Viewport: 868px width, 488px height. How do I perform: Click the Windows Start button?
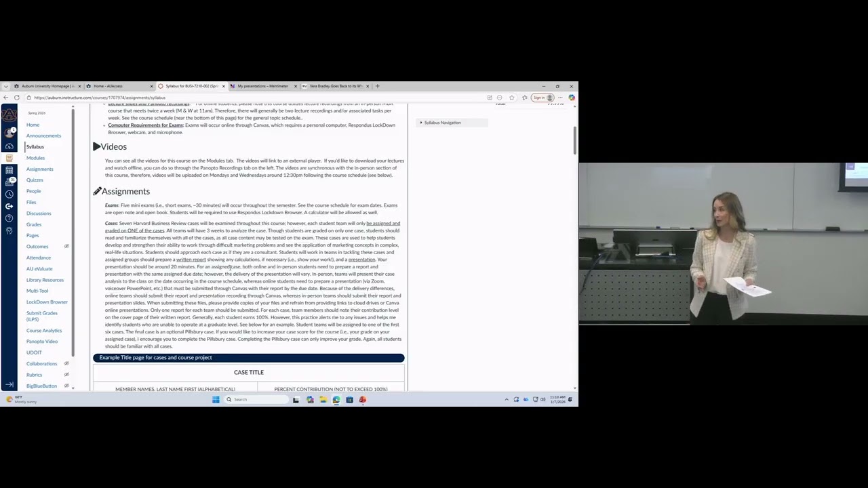(216, 399)
